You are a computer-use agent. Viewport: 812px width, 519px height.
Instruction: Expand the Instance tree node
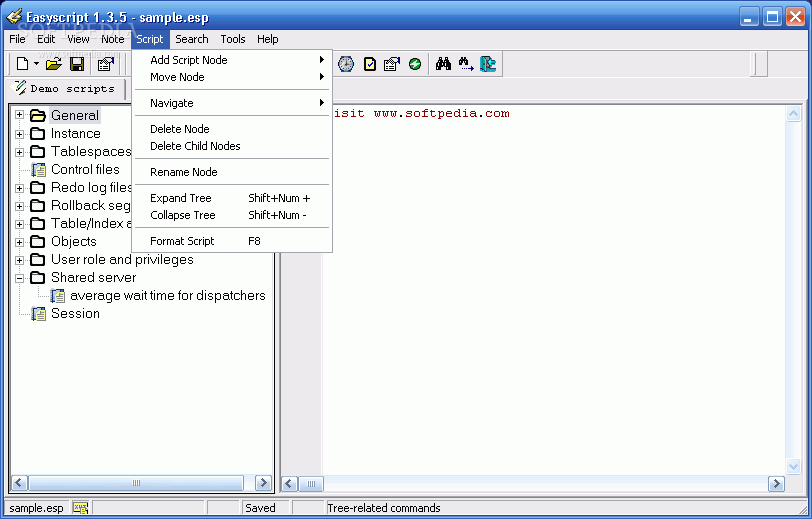[x=20, y=134]
